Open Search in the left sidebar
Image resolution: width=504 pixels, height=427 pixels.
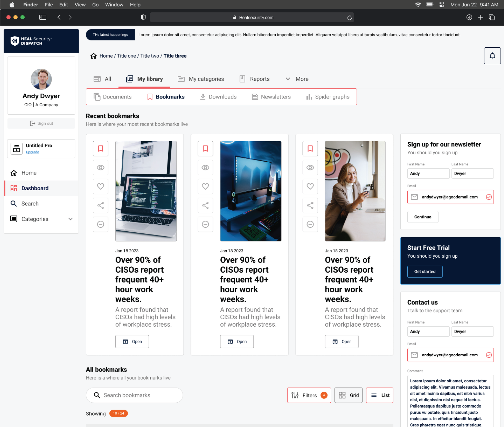tap(30, 204)
